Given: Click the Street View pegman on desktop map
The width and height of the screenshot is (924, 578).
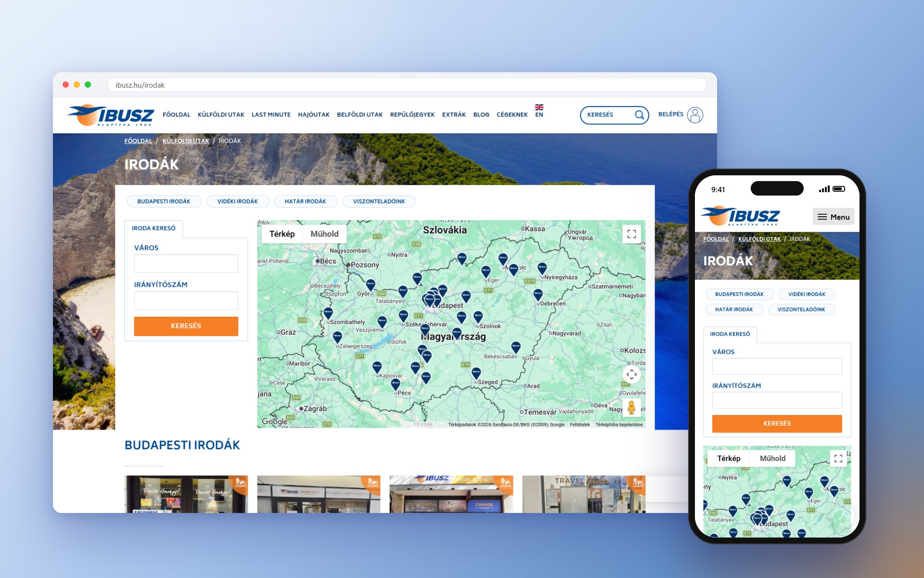Looking at the screenshot, I should tap(631, 407).
